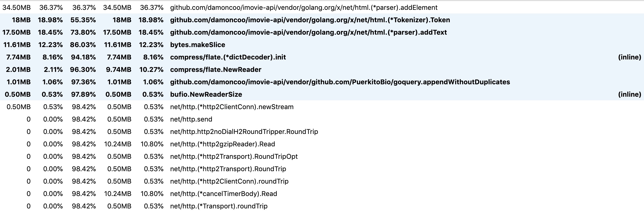
Task: Click (*http2Transport).RoundTrip function name
Action: 228,169
